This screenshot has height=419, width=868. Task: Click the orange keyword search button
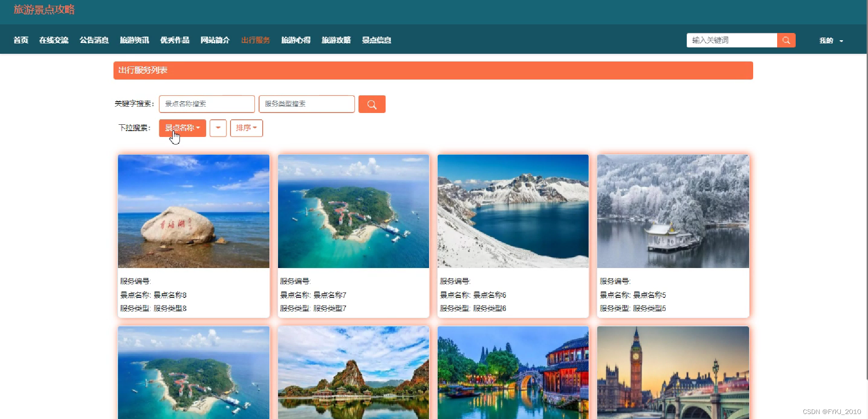point(372,104)
